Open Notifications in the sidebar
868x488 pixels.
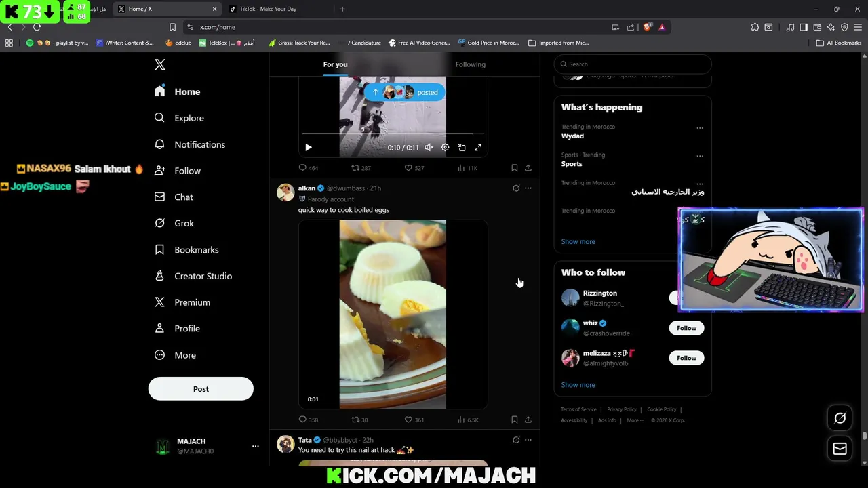(189, 144)
